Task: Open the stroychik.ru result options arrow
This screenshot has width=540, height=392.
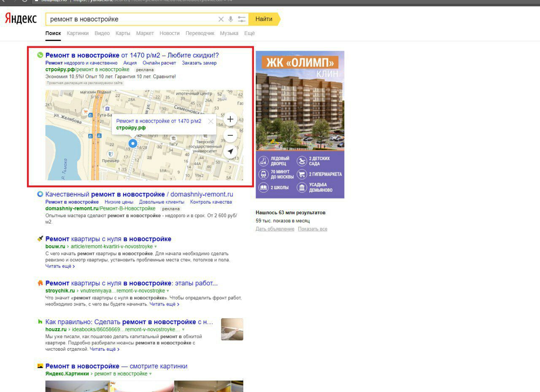Action: click(167, 291)
